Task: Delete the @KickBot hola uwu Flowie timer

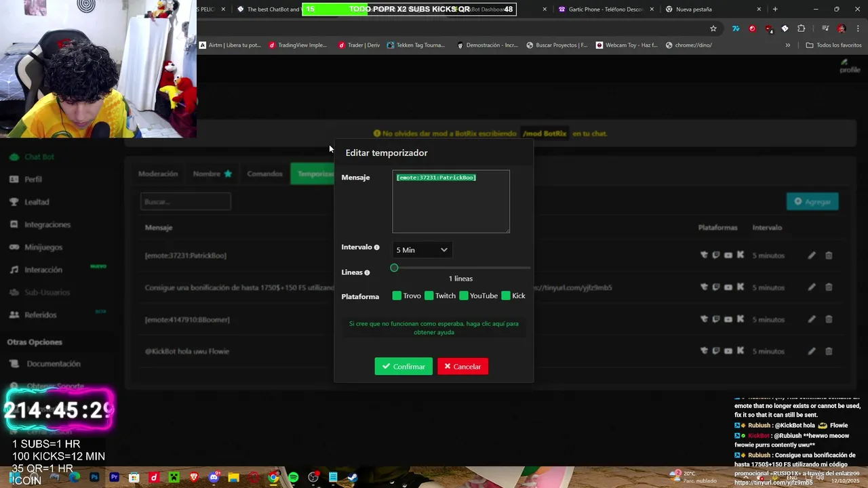Action: point(829,351)
